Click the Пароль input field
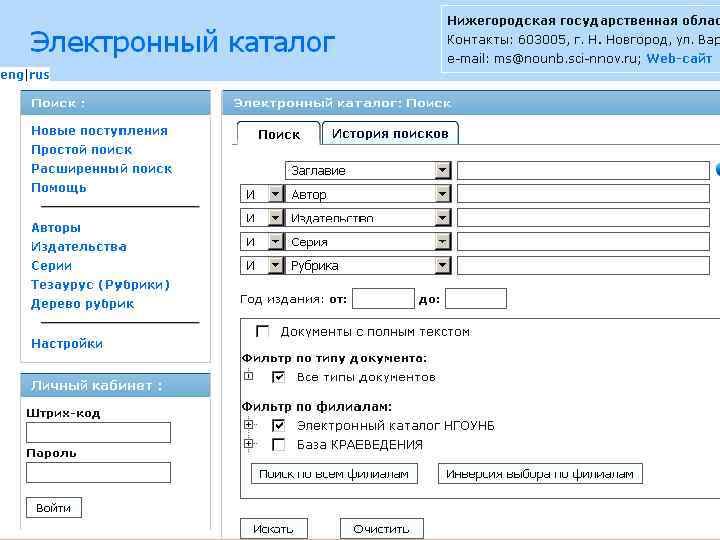Screen dimensions: 720x540 pyautogui.click(x=98, y=472)
